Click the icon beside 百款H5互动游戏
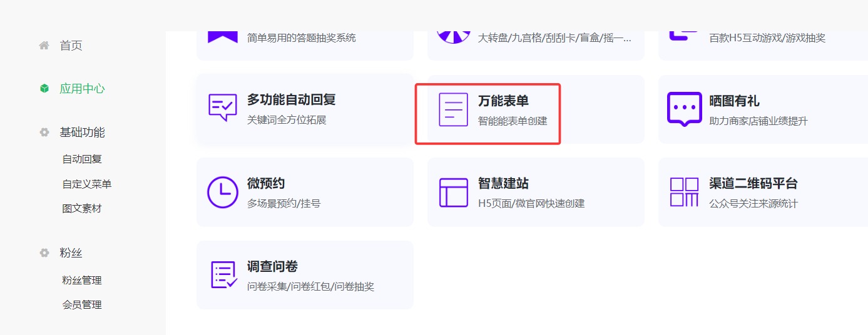Screen dimensions: 868x335 (685, 36)
